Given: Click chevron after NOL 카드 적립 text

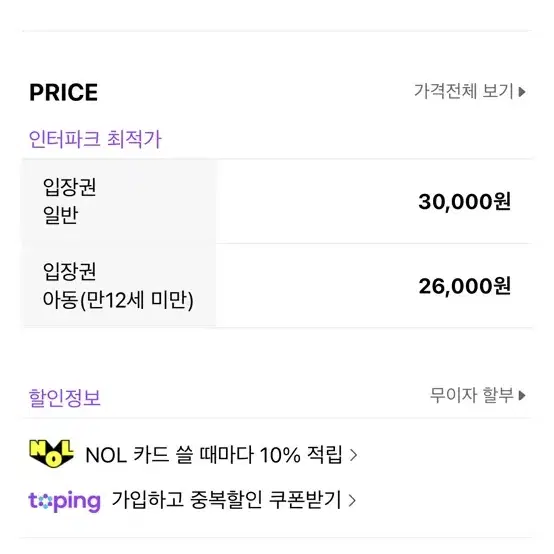Looking at the screenshot, I should [353, 455].
